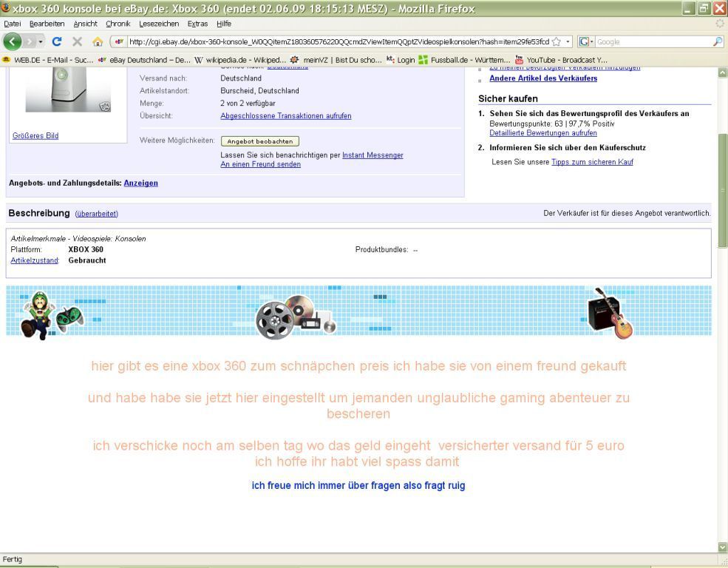Reload the current eBay page
The height and width of the screenshot is (568, 728).
click(x=57, y=41)
